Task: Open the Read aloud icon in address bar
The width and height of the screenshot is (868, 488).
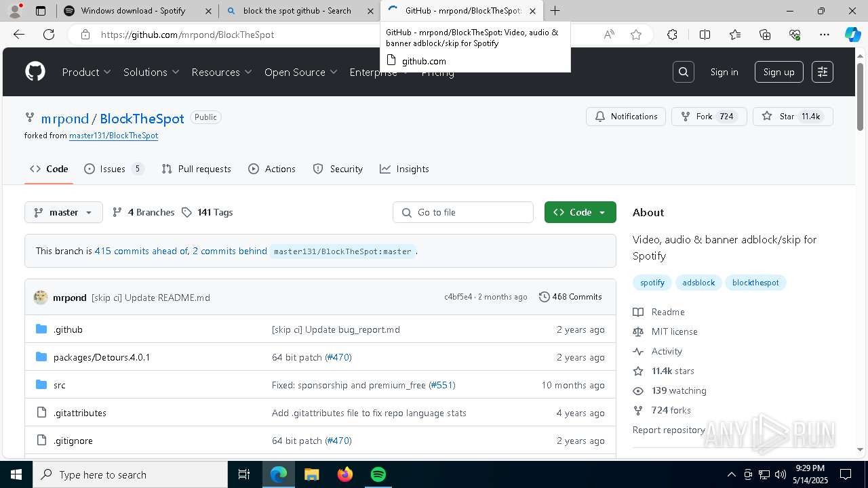Action: click(609, 35)
